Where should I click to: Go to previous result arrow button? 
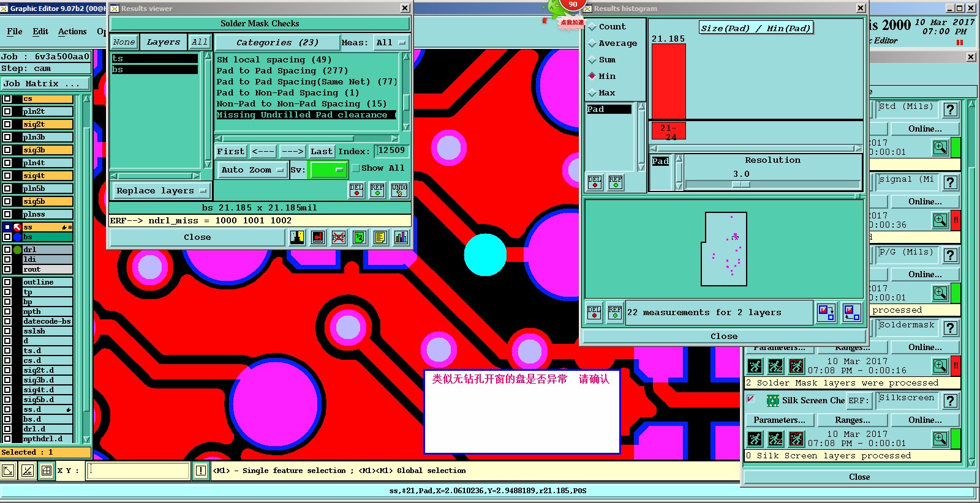pyautogui.click(x=263, y=152)
